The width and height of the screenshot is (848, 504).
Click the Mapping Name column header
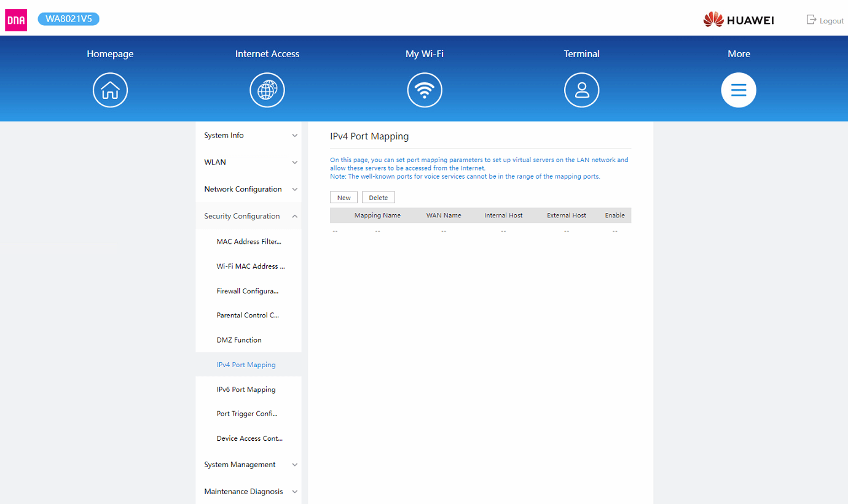click(377, 215)
